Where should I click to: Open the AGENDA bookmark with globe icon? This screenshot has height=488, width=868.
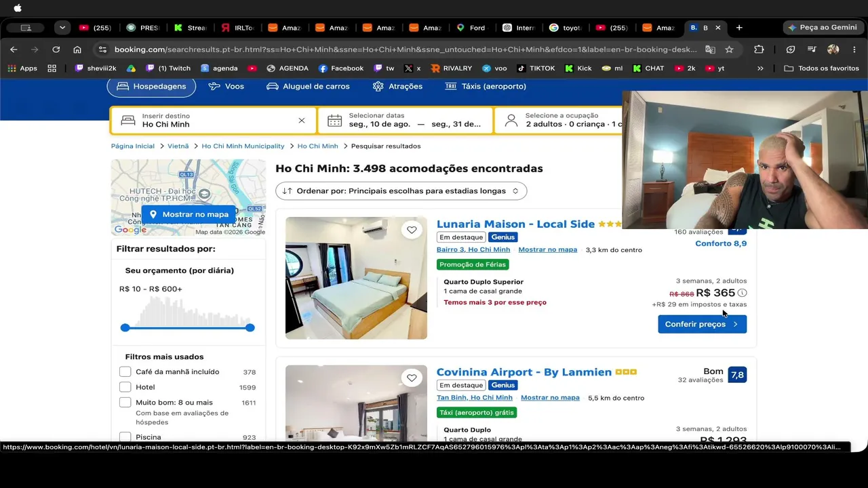coord(288,68)
